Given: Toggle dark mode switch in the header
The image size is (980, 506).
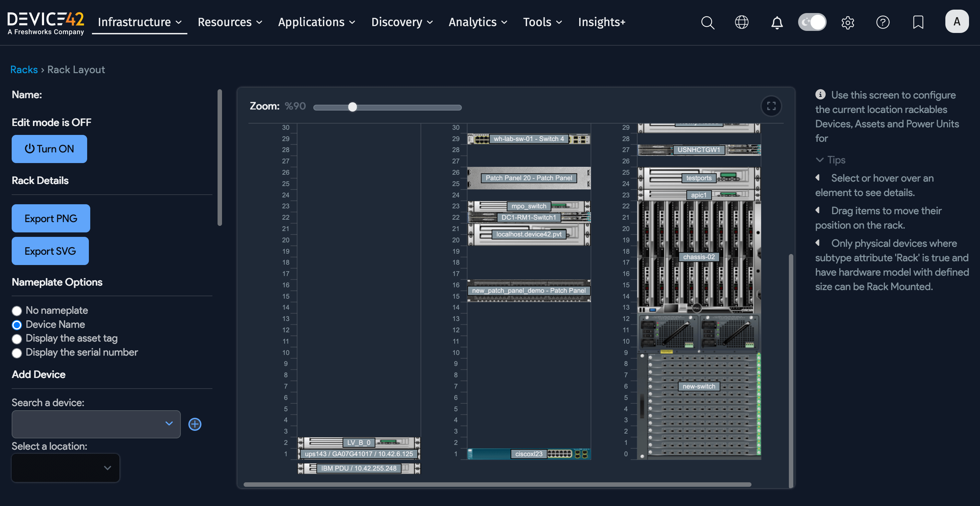Looking at the screenshot, I should pos(812,22).
